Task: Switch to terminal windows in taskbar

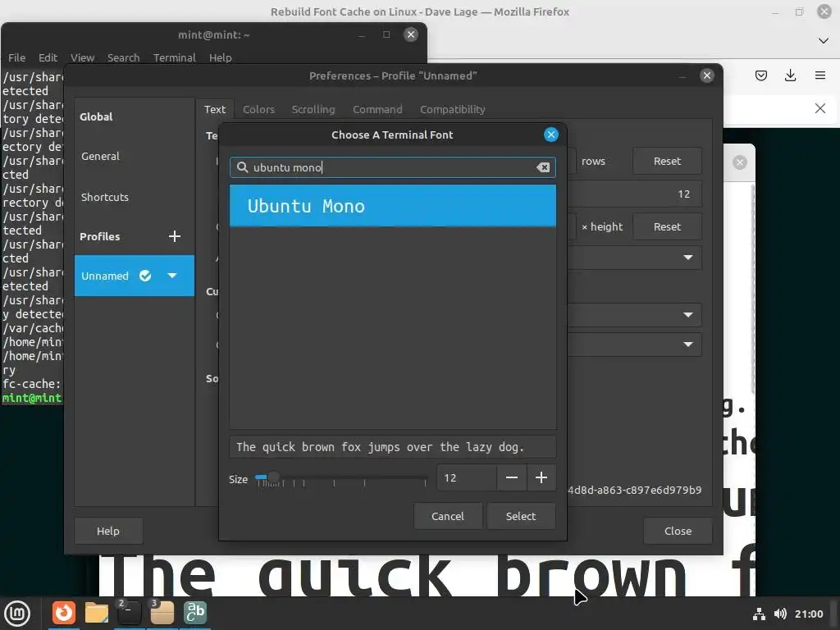Action: (129, 613)
